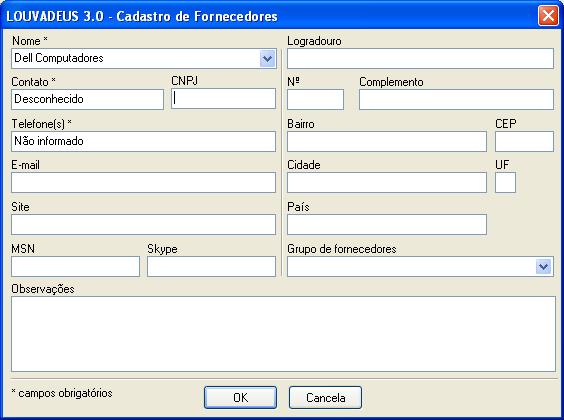Click the E-mail input field

(x=144, y=183)
